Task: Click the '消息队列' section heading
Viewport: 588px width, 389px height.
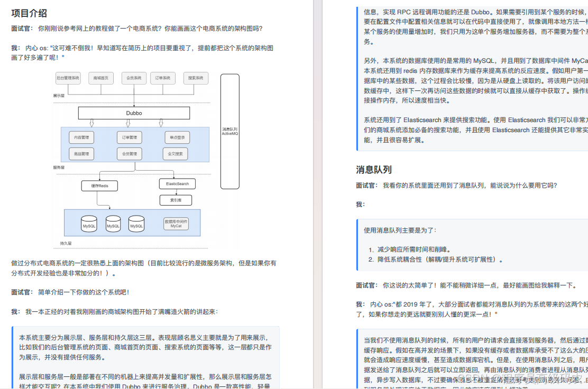Action: point(374,170)
